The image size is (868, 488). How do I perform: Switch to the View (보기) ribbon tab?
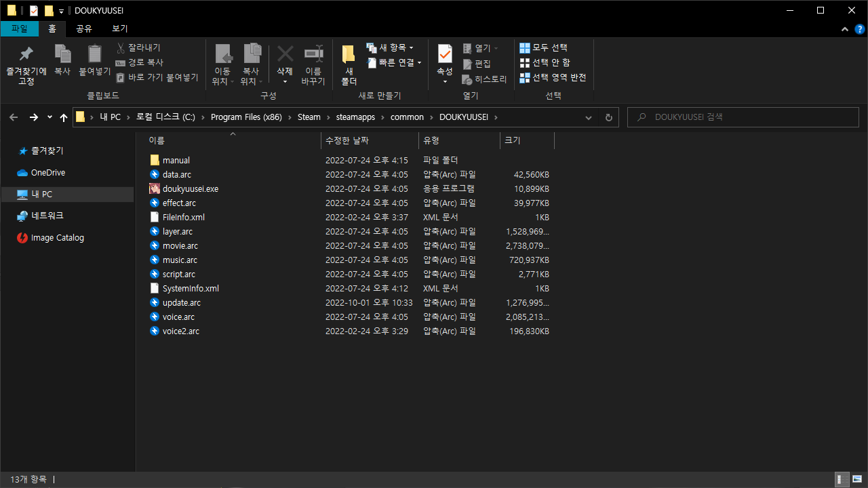[120, 28]
